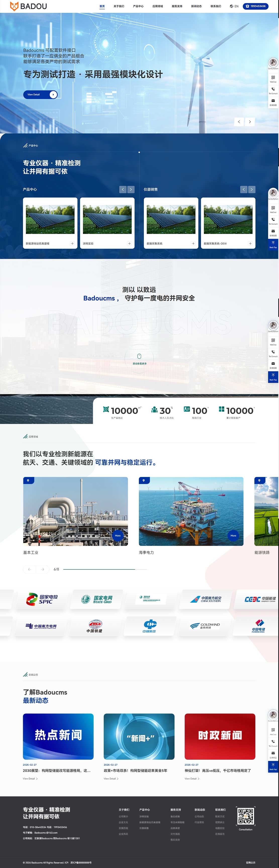Viewport: 279px width, 868px height.
Task: Open 应用领域 in top navigation bar
Action: click(157, 6)
